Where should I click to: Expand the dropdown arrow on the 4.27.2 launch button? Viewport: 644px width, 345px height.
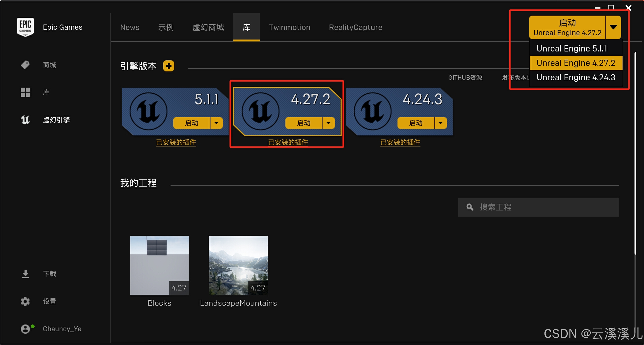329,123
